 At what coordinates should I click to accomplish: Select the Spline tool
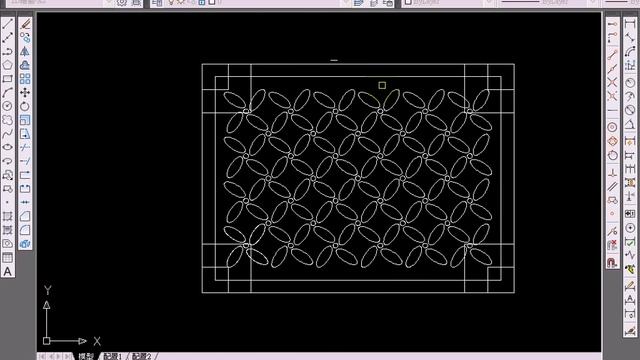pyautogui.click(x=7, y=133)
